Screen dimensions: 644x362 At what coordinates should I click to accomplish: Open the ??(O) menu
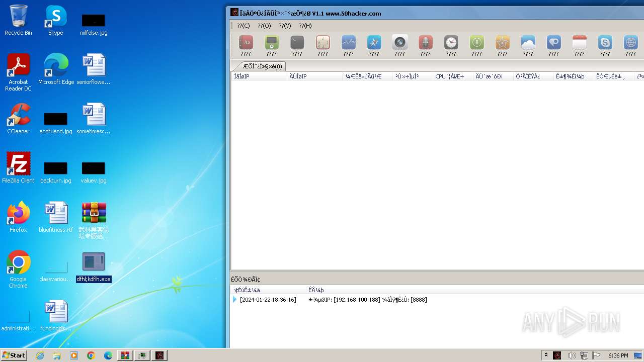tap(264, 26)
